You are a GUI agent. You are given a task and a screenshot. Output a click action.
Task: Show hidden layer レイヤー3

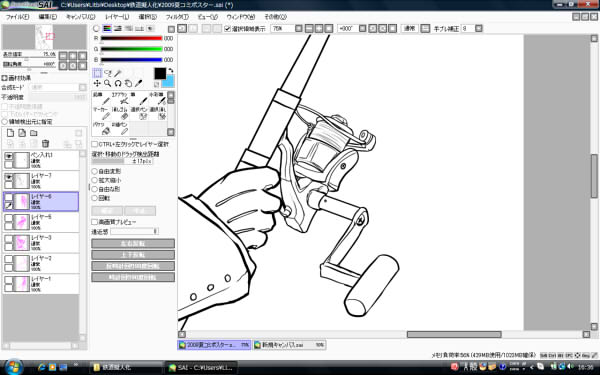click(x=9, y=239)
